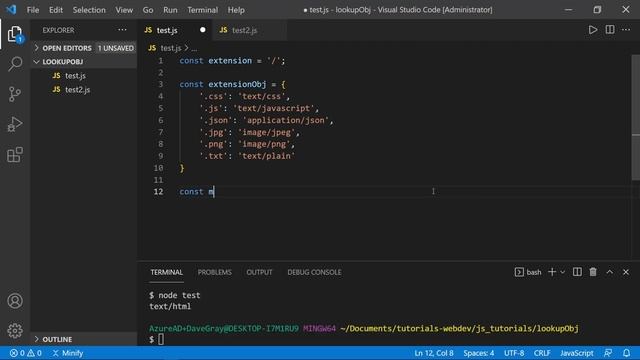640x360 pixels.
Task: Open Extensions view
Action: point(15,155)
